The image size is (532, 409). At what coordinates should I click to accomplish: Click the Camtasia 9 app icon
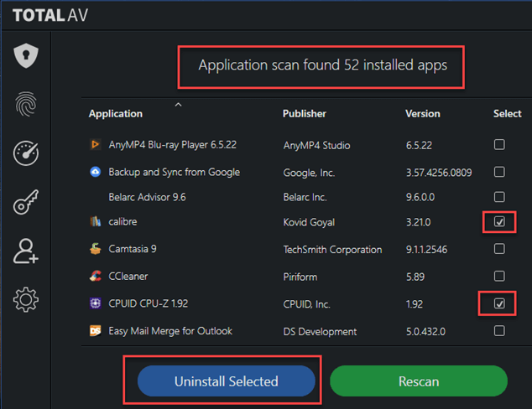96,249
